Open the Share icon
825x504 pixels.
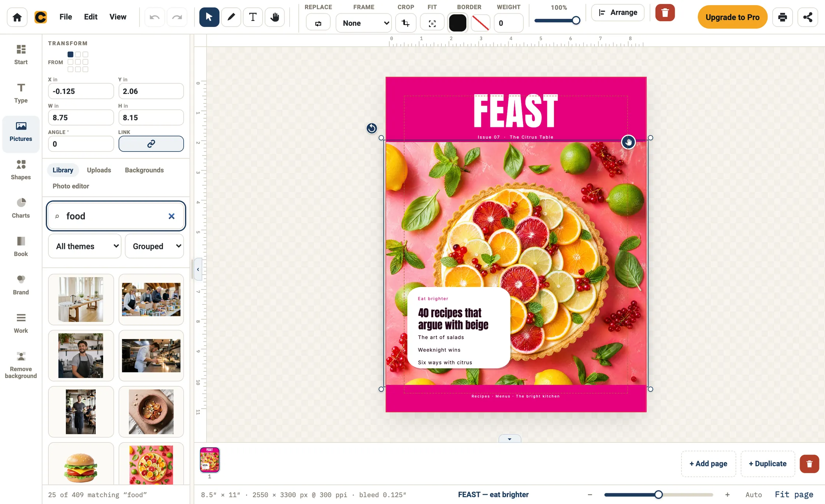point(808,17)
